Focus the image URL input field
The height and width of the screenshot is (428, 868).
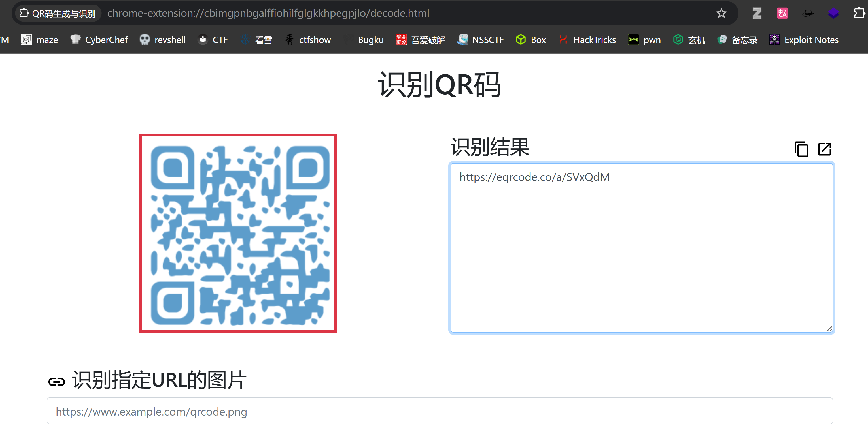440,411
